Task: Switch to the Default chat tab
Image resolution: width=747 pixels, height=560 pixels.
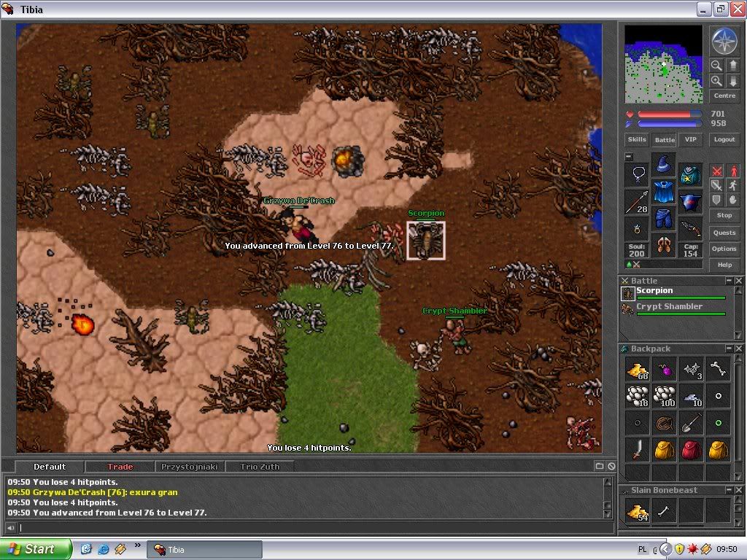Action: [x=50, y=467]
